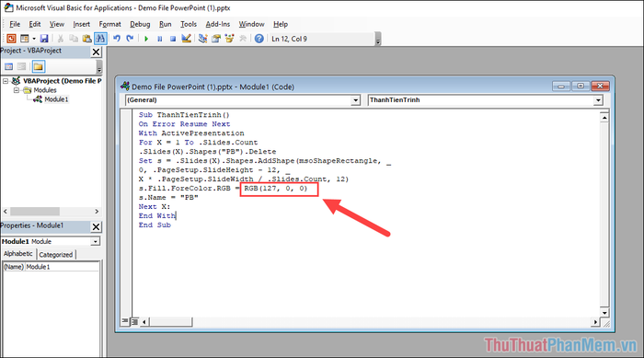The height and width of the screenshot is (358, 644).
Task: Maximize the Module1 code window
Action: click(581, 86)
